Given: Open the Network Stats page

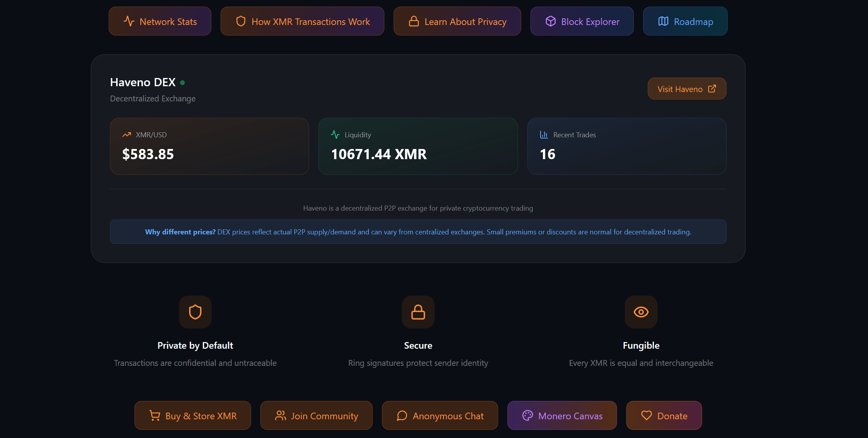Looking at the screenshot, I should 160,21.
